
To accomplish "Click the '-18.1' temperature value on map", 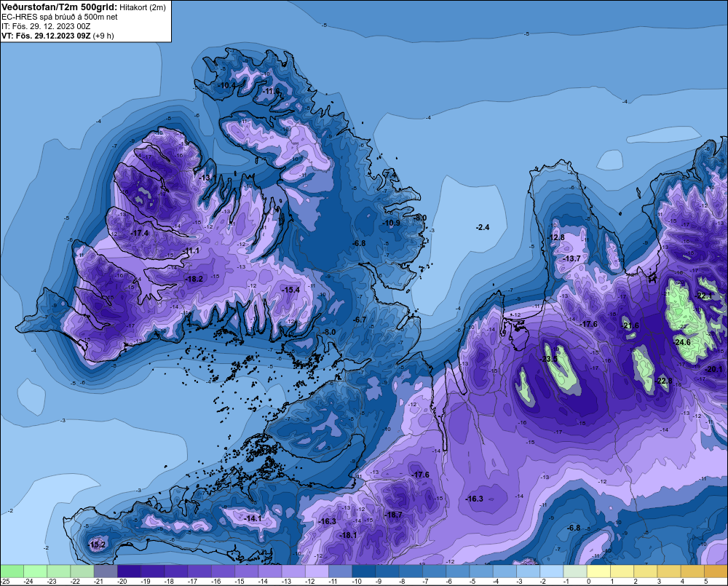I will [348, 535].
